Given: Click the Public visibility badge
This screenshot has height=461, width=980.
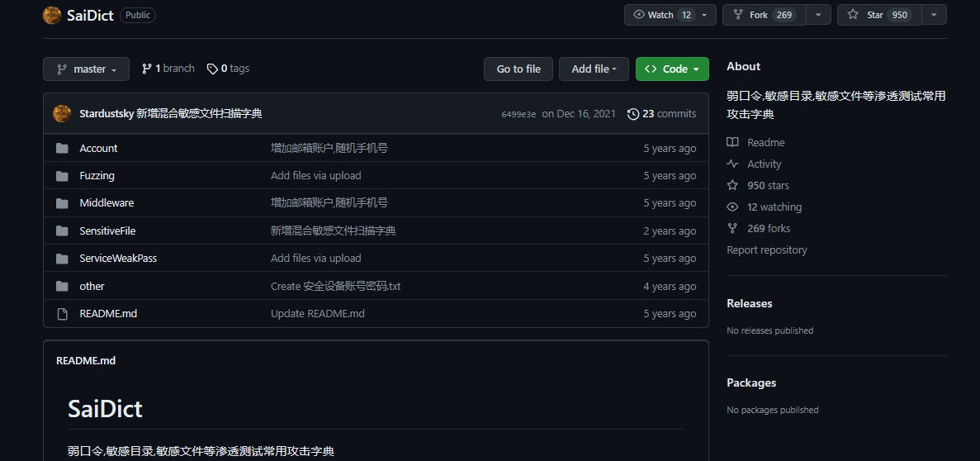Looking at the screenshot, I should click(x=138, y=15).
